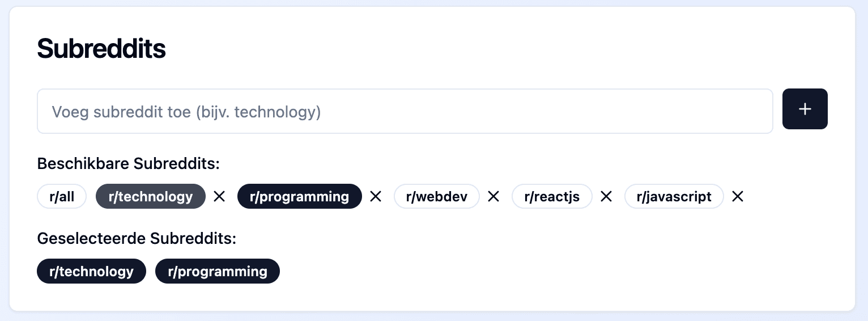The image size is (868, 321).
Task: Enable the r/javascript chip
Action: [674, 197]
